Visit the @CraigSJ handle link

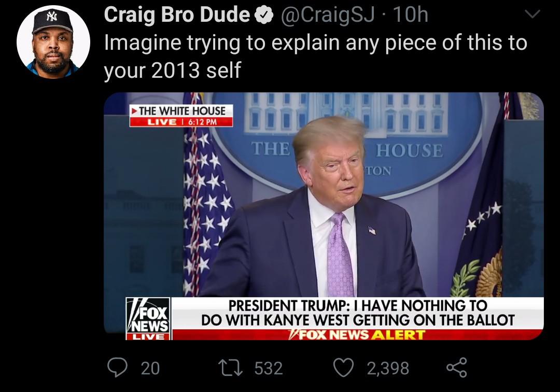point(328,15)
